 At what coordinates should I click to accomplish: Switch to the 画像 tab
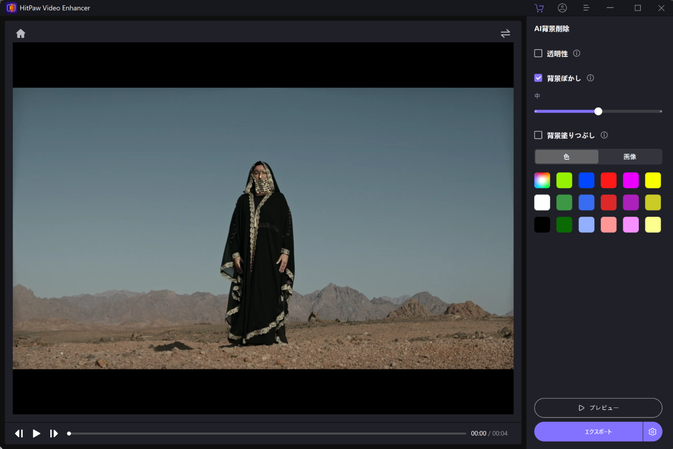tap(630, 157)
